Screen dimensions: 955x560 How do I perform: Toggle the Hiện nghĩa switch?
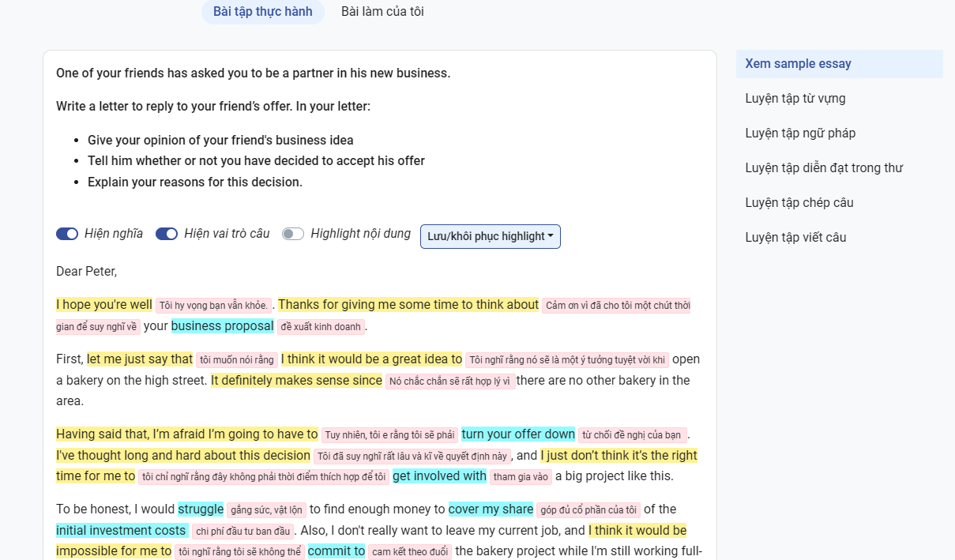(67, 234)
